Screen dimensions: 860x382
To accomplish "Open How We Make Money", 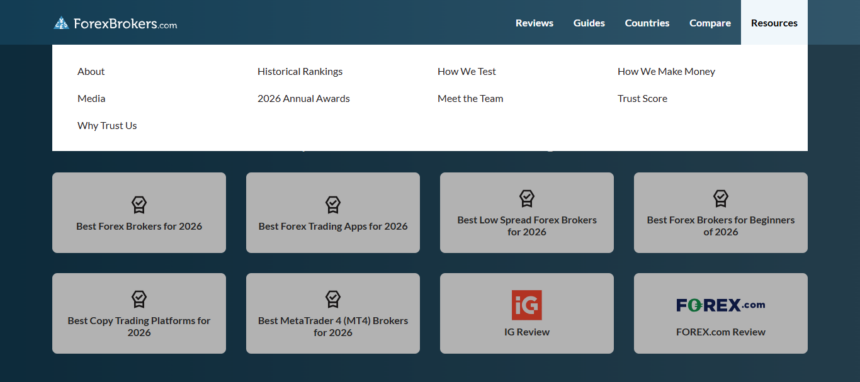I will 666,71.
